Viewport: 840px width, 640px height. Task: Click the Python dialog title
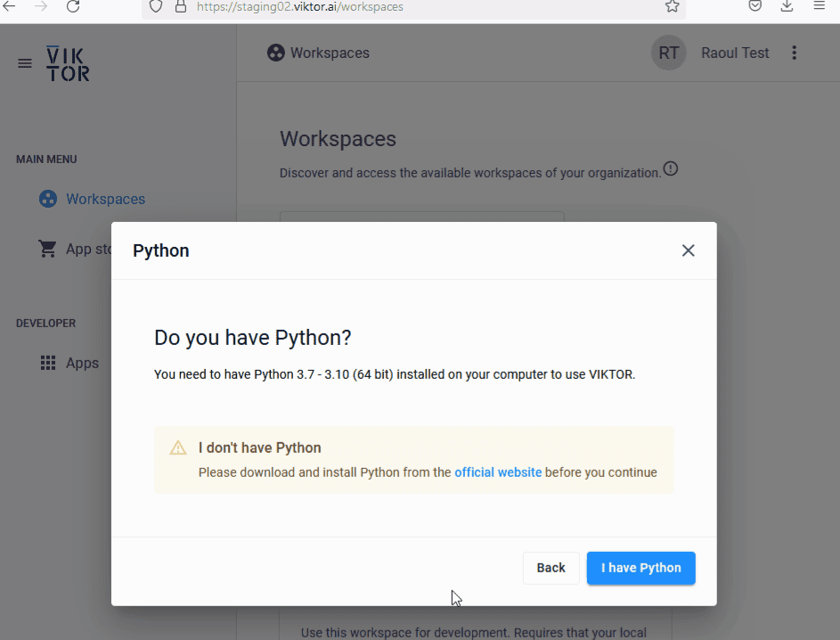[x=160, y=250]
